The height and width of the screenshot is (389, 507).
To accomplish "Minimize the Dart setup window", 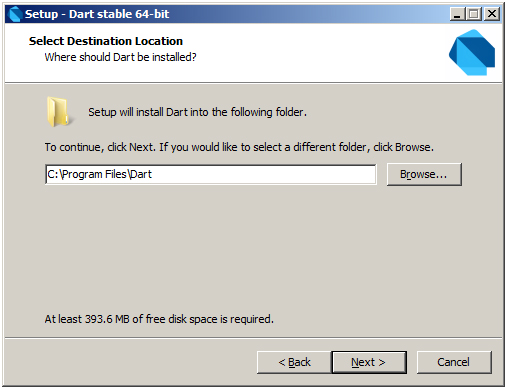I will pos(457,14).
